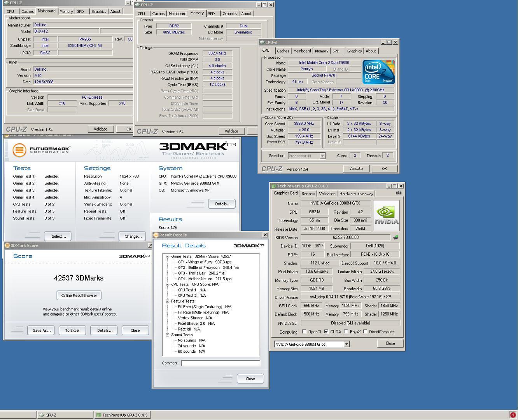Screen dimensions: 518x420
Task: Click Select button under Tests
Action: point(58,236)
